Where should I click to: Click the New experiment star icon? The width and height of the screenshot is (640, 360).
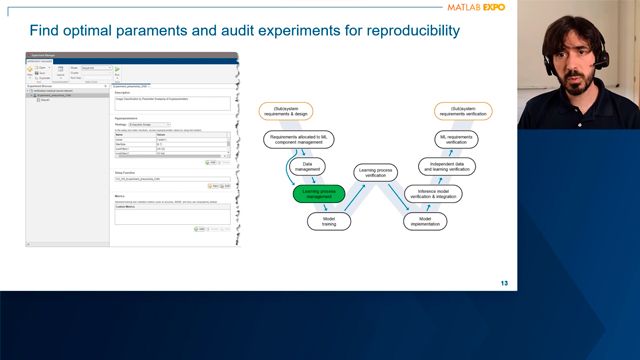click(29, 69)
